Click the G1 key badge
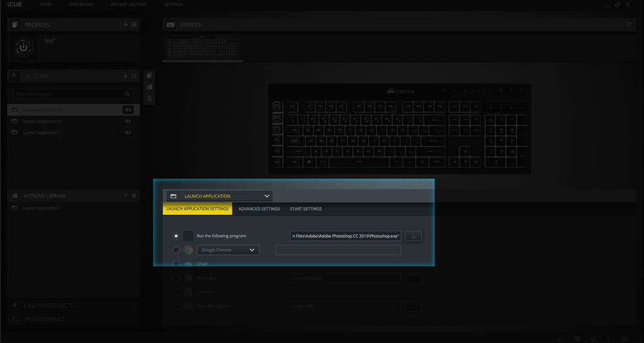The width and height of the screenshot is (644, 343). [128, 122]
